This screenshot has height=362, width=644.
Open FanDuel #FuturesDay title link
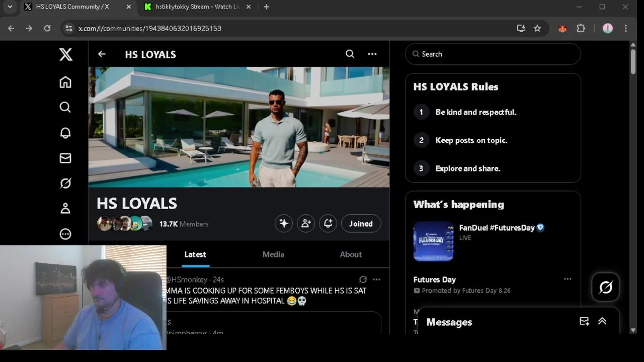click(497, 228)
